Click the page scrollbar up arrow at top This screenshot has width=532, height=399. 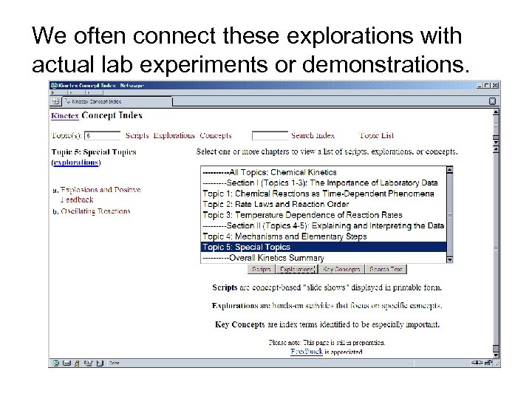pos(496,112)
